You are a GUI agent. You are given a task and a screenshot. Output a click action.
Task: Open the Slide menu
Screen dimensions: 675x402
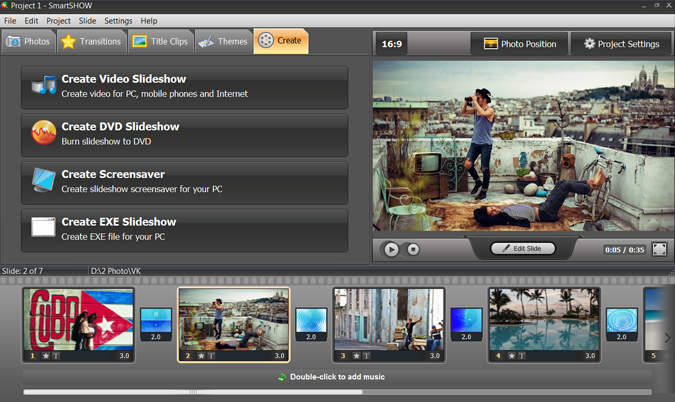coord(87,21)
